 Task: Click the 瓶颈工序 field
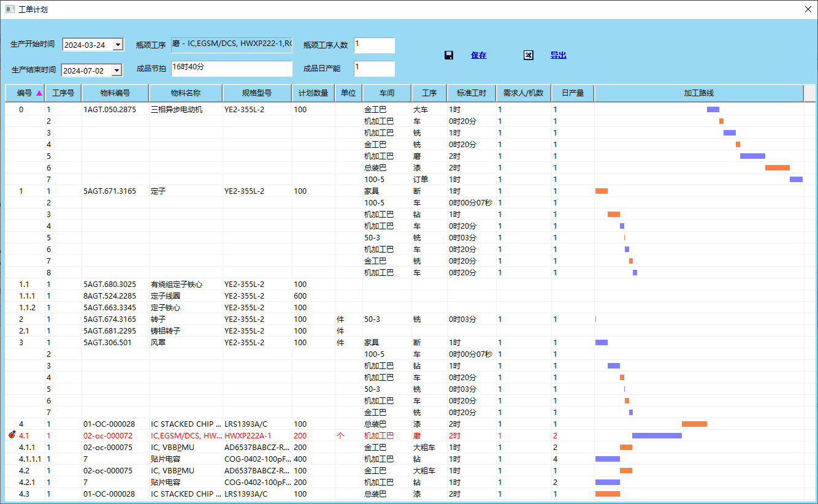pyautogui.click(x=232, y=45)
